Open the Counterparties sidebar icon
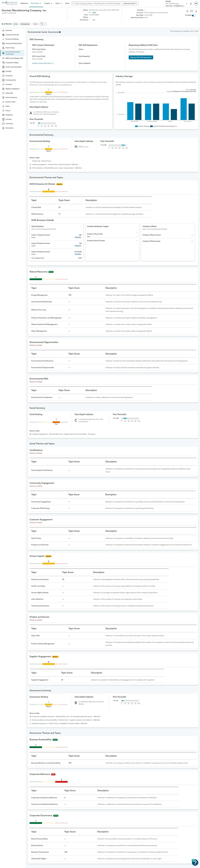Image resolution: width=200 pixels, height=868 pixels. point(3,80)
